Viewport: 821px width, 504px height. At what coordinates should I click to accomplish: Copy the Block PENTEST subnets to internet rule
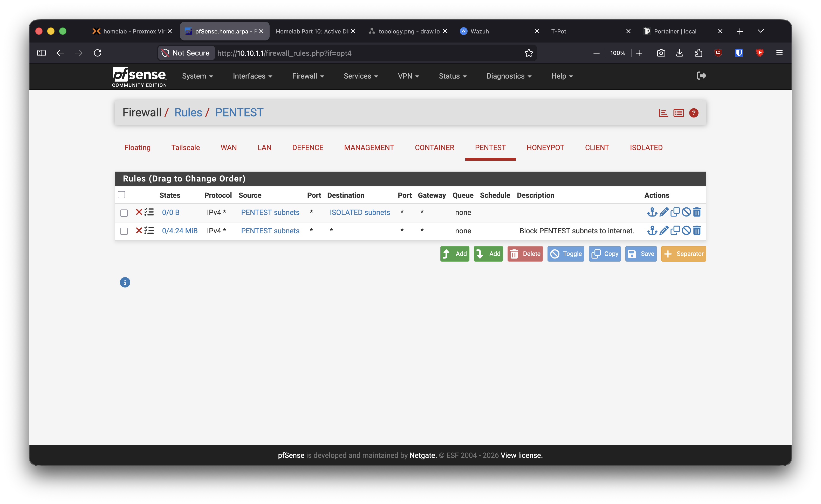[x=675, y=230]
